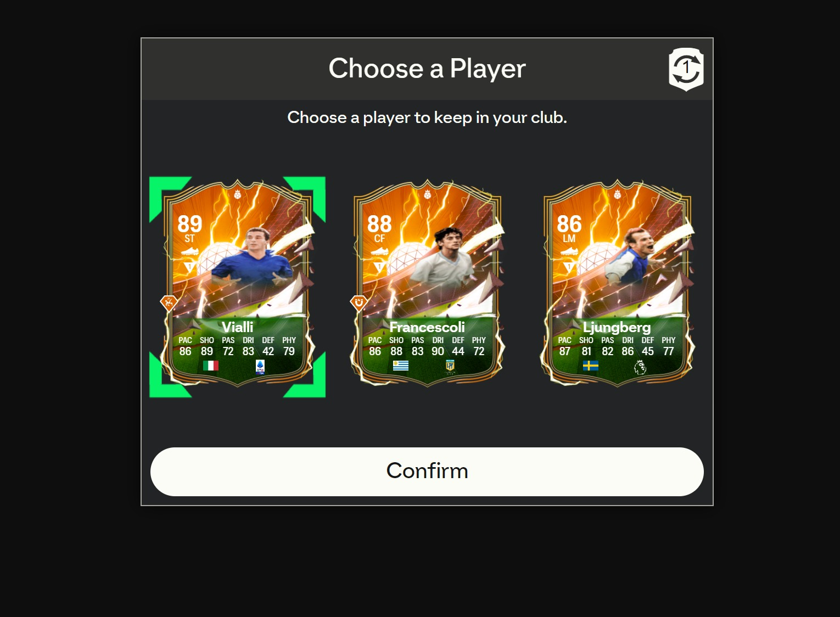Click the Francescoli name label
The width and height of the screenshot is (840, 617).
point(427,327)
